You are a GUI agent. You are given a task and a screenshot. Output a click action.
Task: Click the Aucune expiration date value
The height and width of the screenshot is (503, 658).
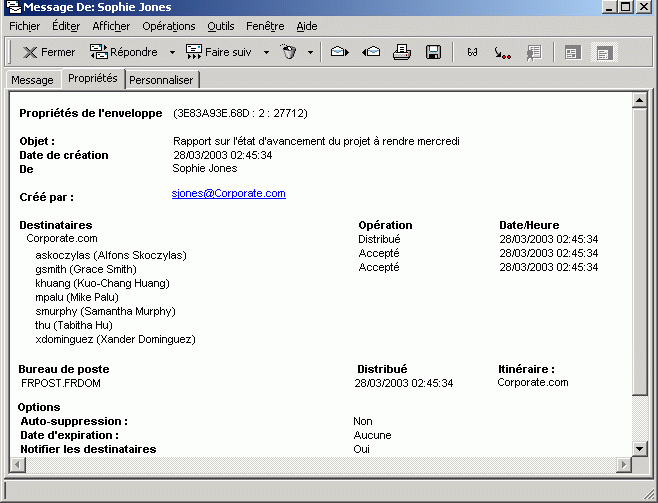372,435
